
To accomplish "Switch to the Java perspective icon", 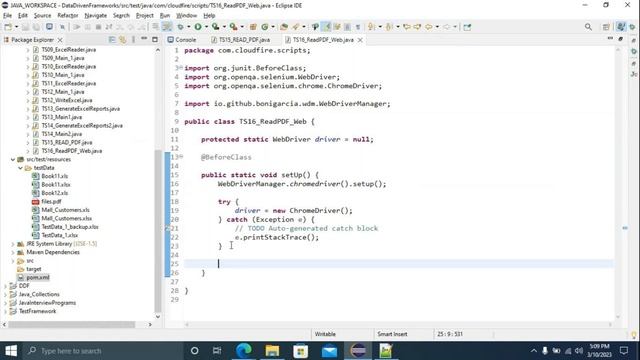I will (621, 27).
